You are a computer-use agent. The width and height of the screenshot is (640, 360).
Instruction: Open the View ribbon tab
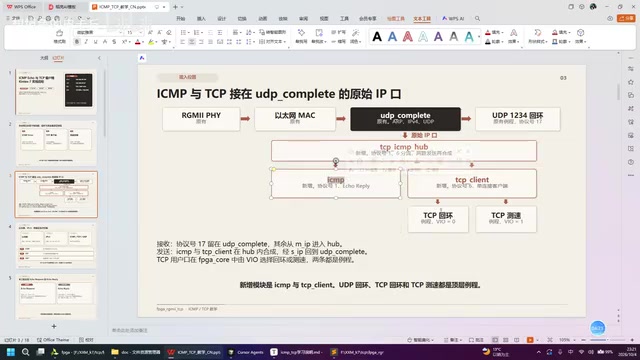[324, 19]
